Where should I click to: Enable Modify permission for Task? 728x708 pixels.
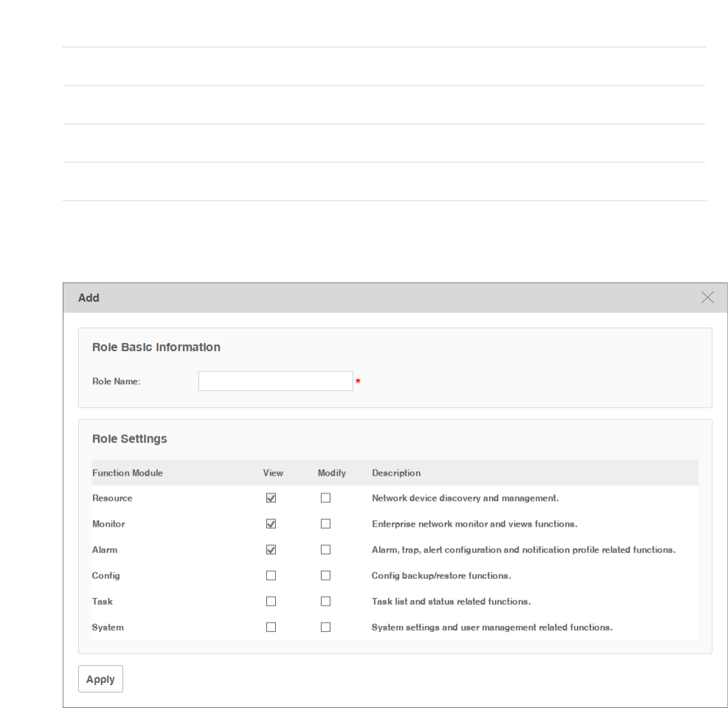click(325, 602)
